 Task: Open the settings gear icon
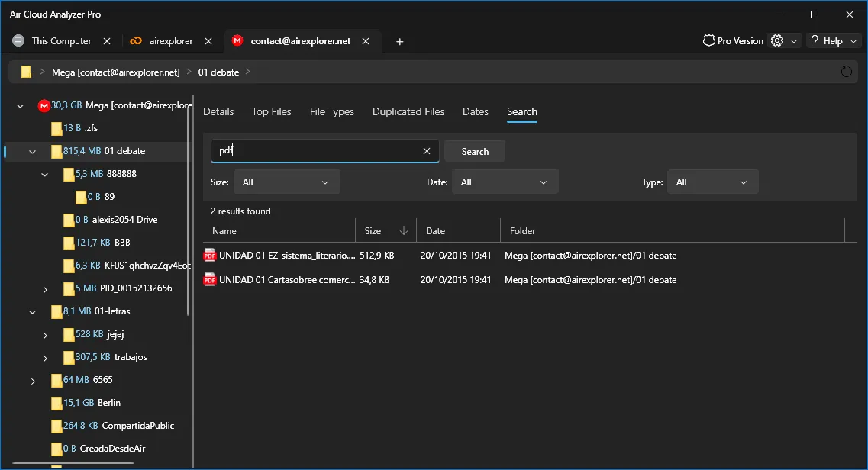point(777,41)
